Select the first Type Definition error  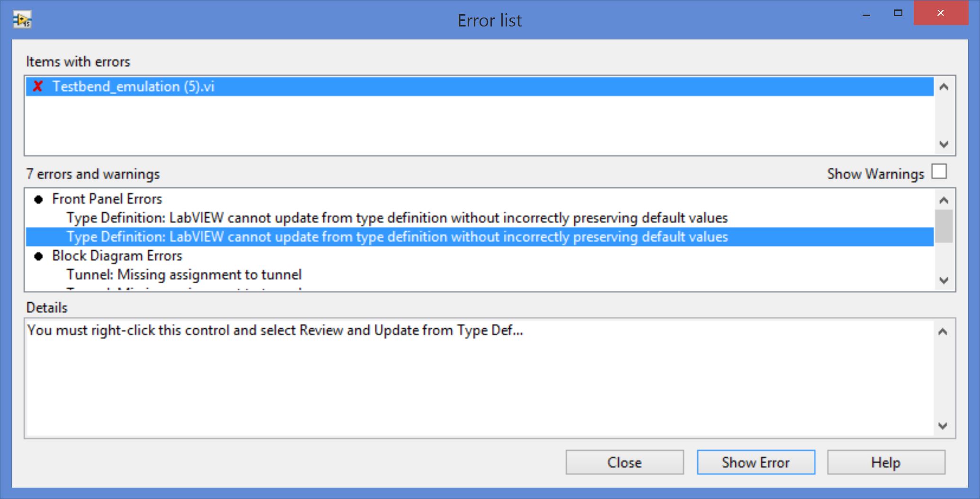[397, 218]
